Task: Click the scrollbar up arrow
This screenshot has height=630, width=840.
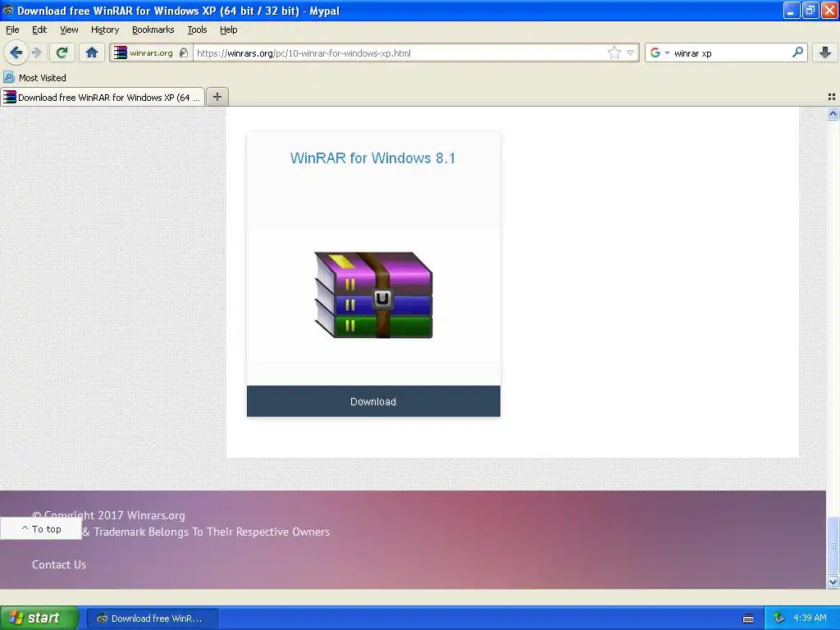Action: pos(833,113)
